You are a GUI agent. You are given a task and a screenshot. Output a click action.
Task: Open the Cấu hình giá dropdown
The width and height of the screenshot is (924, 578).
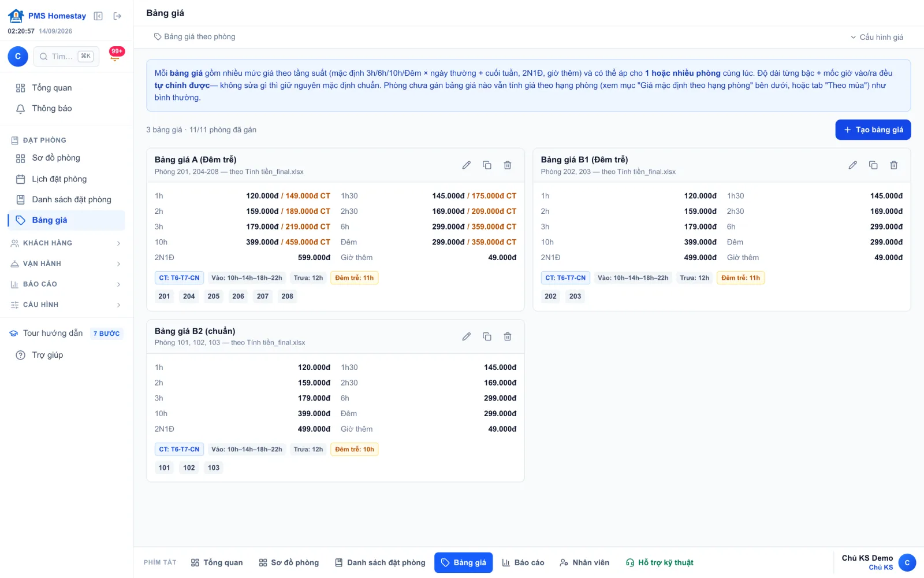coord(877,37)
